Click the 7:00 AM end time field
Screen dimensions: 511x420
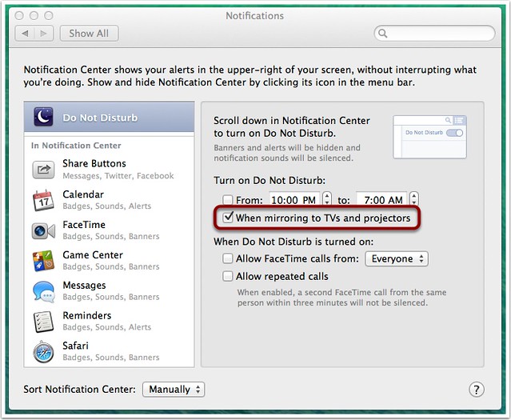(381, 199)
